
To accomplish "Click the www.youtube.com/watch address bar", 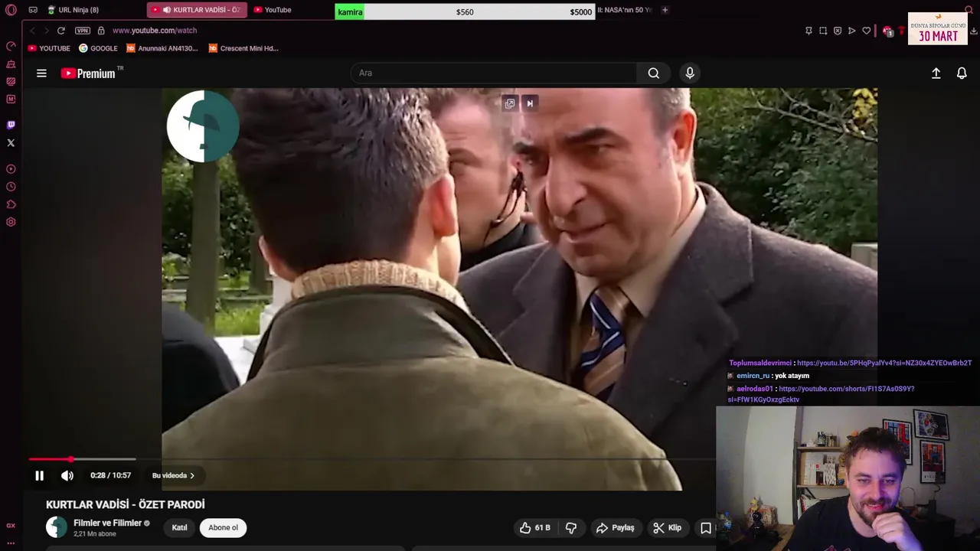I will pyautogui.click(x=155, y=31).
